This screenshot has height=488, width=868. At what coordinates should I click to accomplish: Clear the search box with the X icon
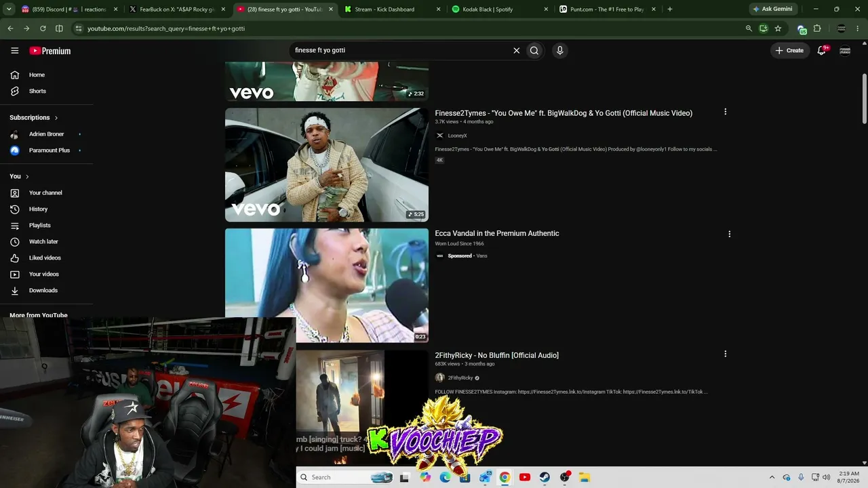click(x=516, y=50)
